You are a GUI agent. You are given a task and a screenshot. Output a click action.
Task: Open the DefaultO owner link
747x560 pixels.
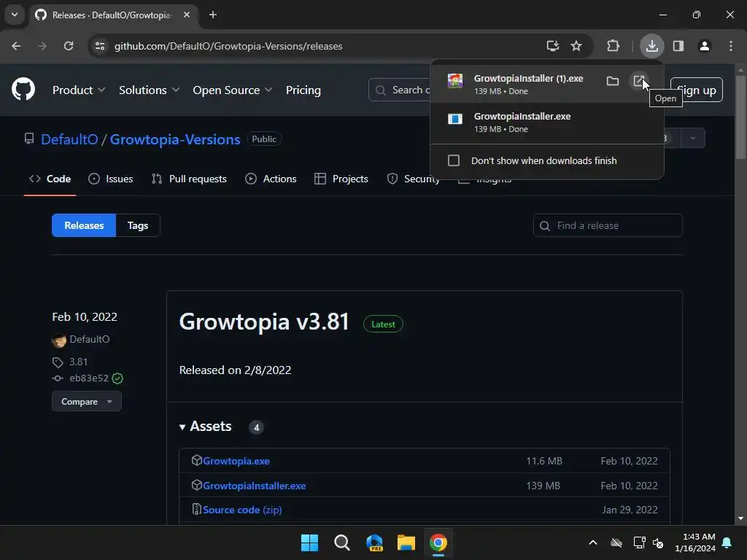pyautogui.click(x=69, y=139)
